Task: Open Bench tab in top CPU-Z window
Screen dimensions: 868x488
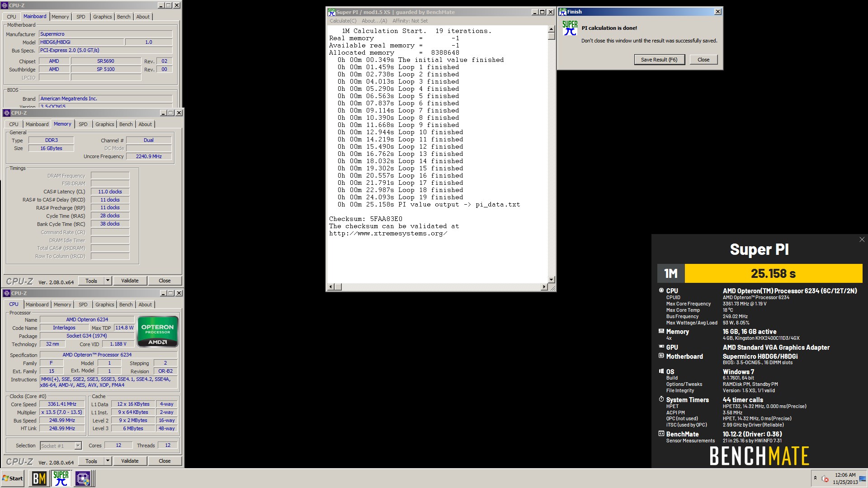Action: 123,17
